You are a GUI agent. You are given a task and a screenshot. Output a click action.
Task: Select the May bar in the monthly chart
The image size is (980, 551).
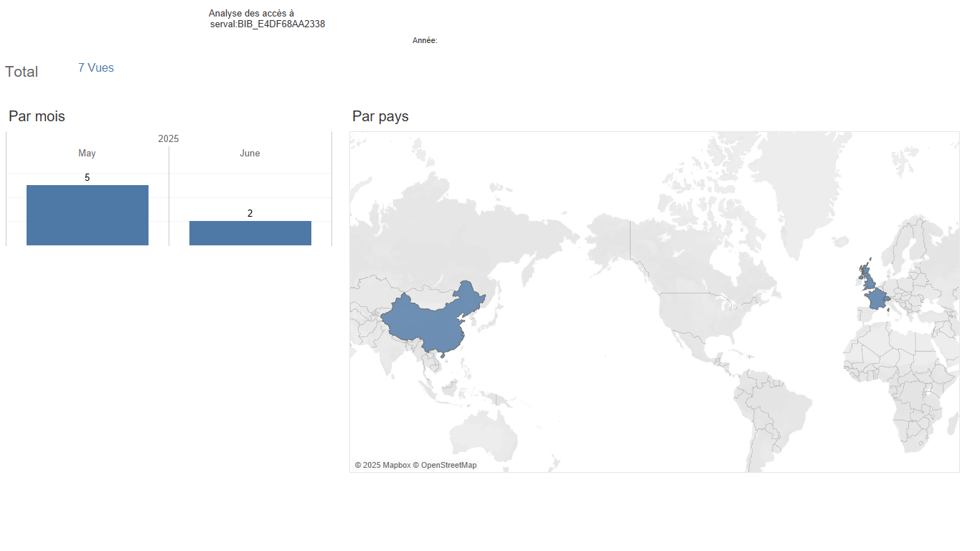[x=88, y=215]
